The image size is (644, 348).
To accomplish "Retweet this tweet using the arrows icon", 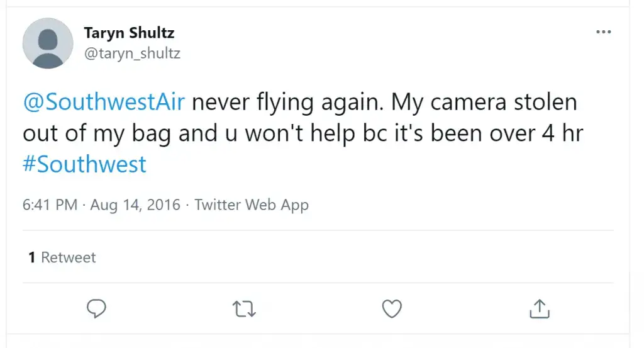I will pyautogui.click(x=244, y=309).
